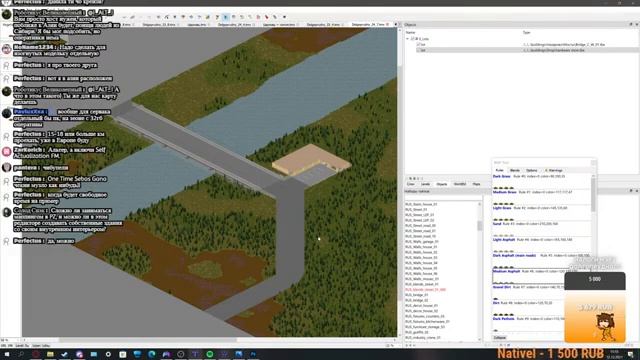Select the red highlighted tileset entry
The image size is (640, 360).
426,289
